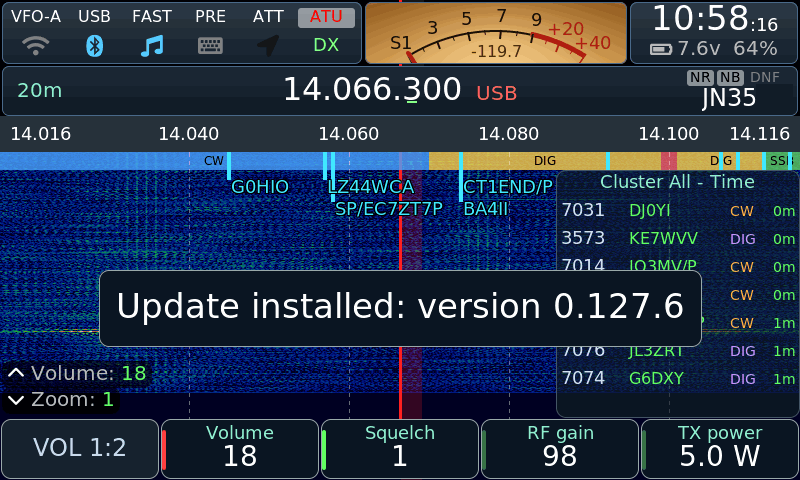
Task: Select the RF gain 98 control button
Action: coord(560,448)
